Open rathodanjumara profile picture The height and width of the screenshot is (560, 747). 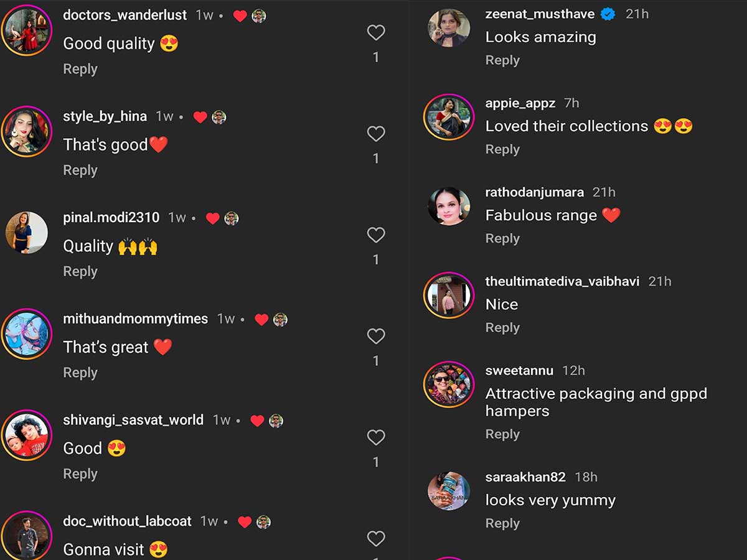pyautogui.click(x=449, y=206)
